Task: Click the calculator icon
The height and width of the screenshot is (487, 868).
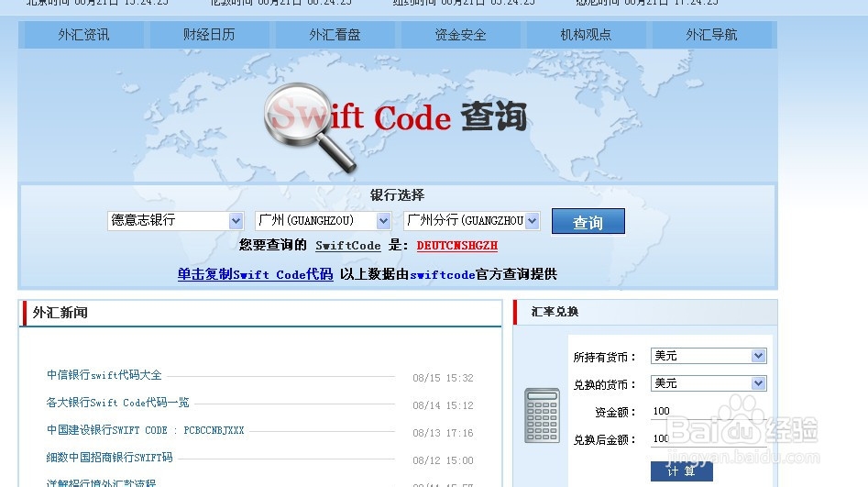Action: 542,415
